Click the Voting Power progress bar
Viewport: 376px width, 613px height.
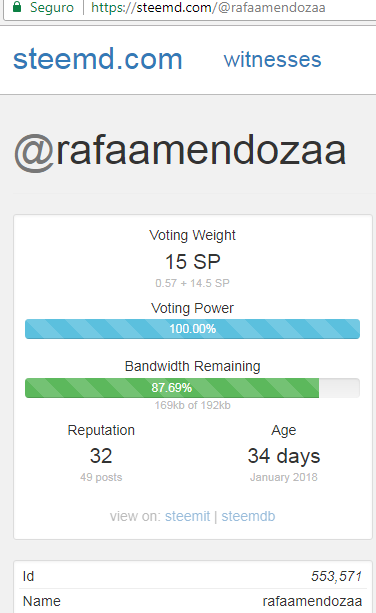pos(192,329)
